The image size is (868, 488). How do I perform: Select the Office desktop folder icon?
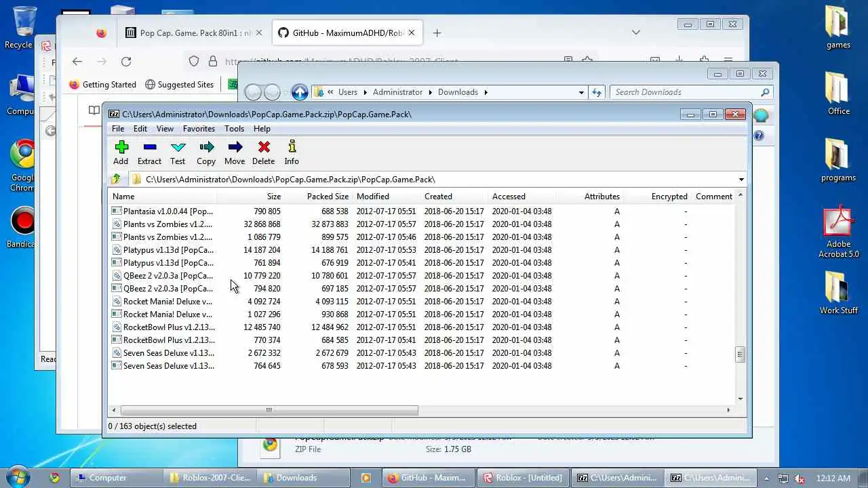click(x=838, y=94)
